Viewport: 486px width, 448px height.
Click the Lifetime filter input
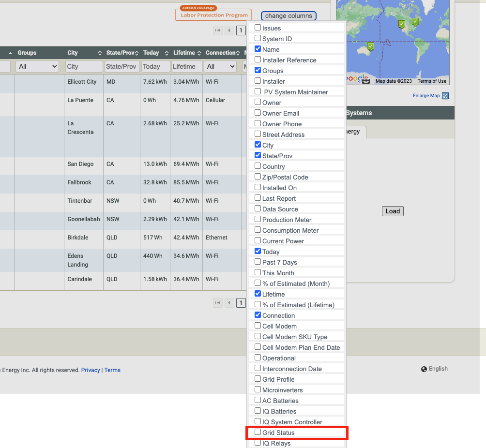(x=186, y=67)
